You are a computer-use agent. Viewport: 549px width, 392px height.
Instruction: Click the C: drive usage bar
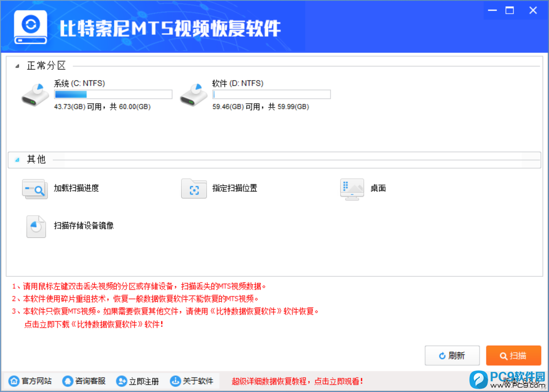tap(113, 95)
